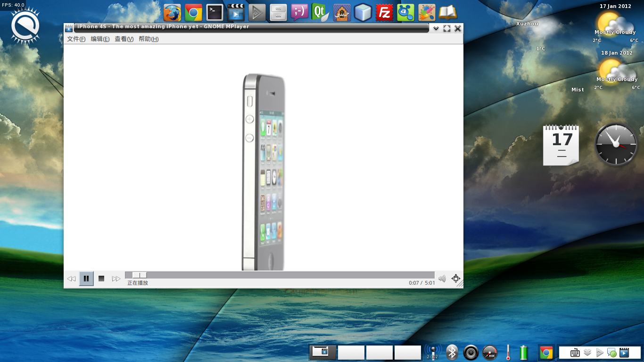Click the volume speaker button in the player

click(442, 279)
